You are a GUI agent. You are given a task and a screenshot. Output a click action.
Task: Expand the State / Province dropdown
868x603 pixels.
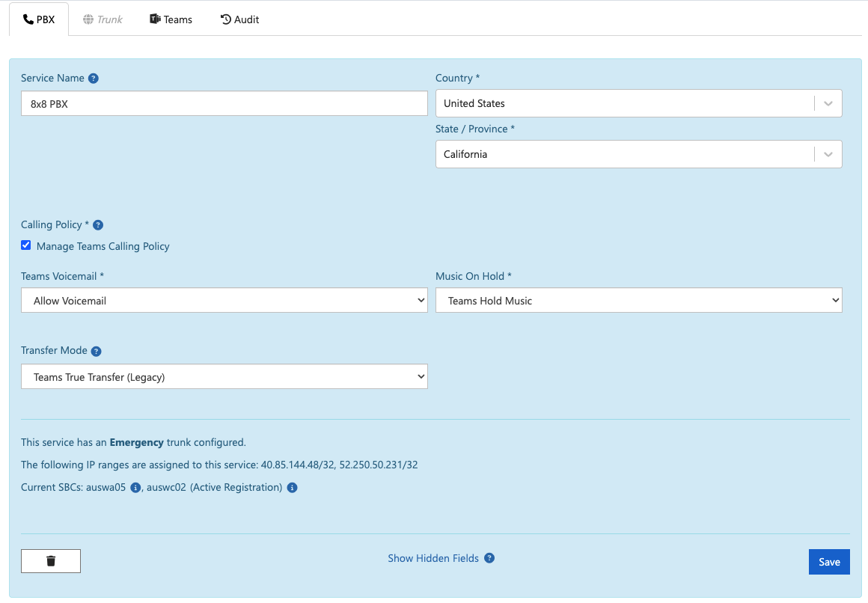[x=638, y=154]
